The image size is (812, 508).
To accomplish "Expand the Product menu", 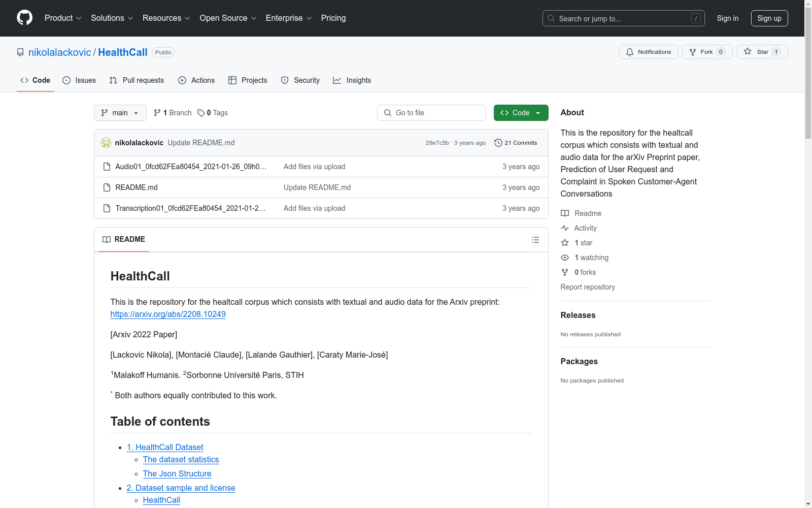I will click(x=63, y=18).
